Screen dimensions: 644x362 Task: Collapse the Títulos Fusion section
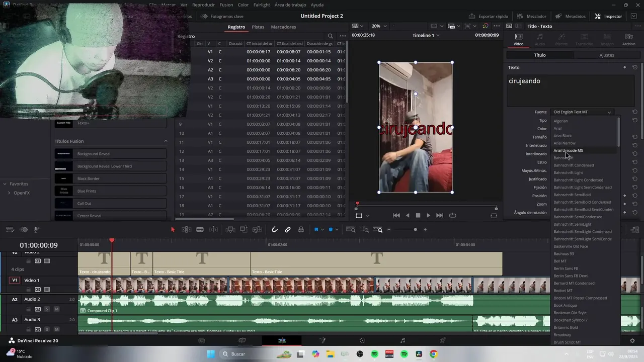coord(166,141)
